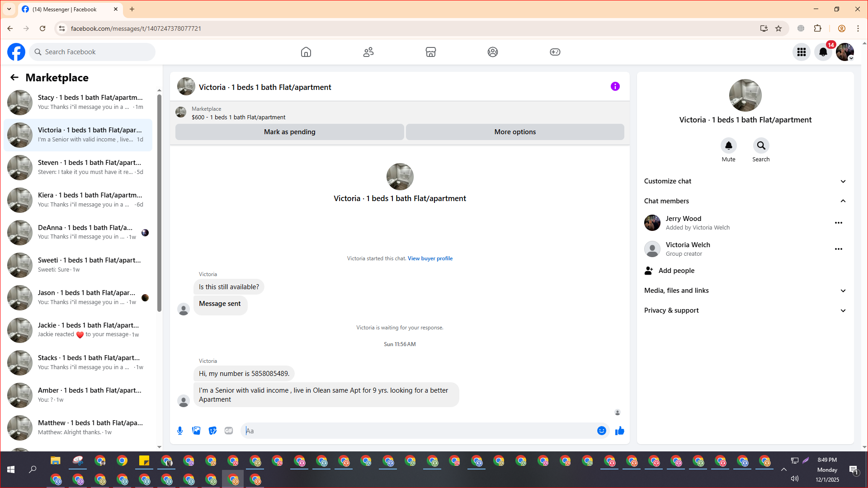Viewport: 868px width, 488px height.
Task: Add people to this chat
Action: (745, 271)
